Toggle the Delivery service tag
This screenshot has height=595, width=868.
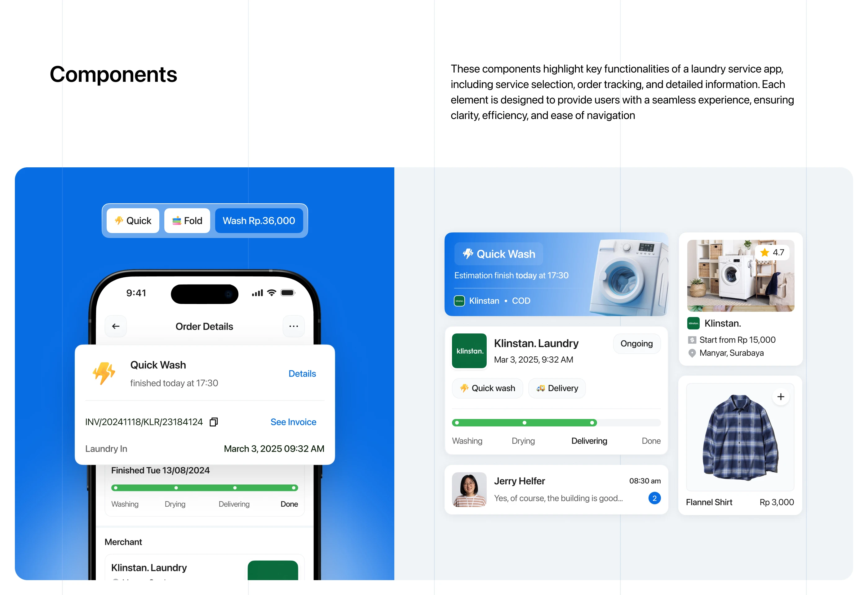tap(557, 388)
